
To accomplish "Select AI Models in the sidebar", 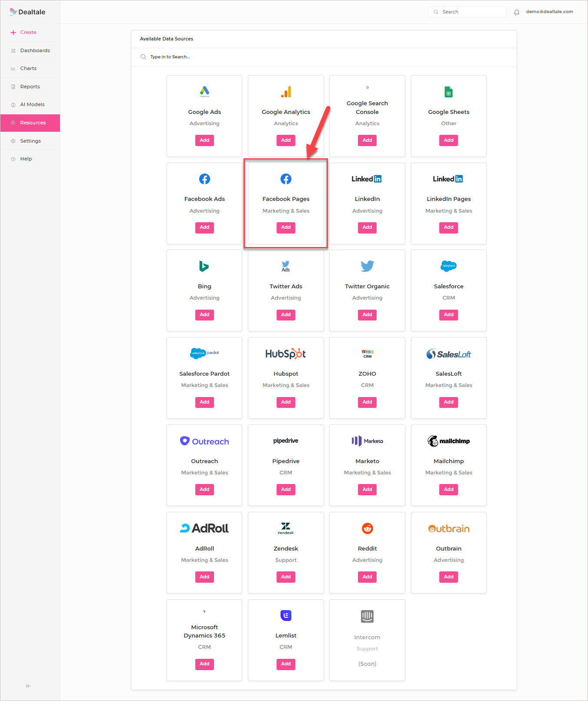I will tap(30, 105).
